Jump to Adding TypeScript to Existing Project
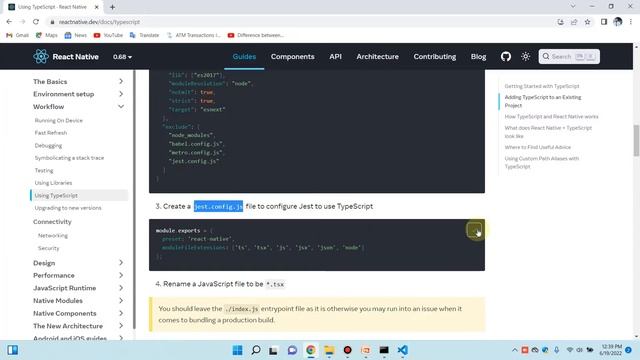This screenshot has height=360, width=640. 543,101
